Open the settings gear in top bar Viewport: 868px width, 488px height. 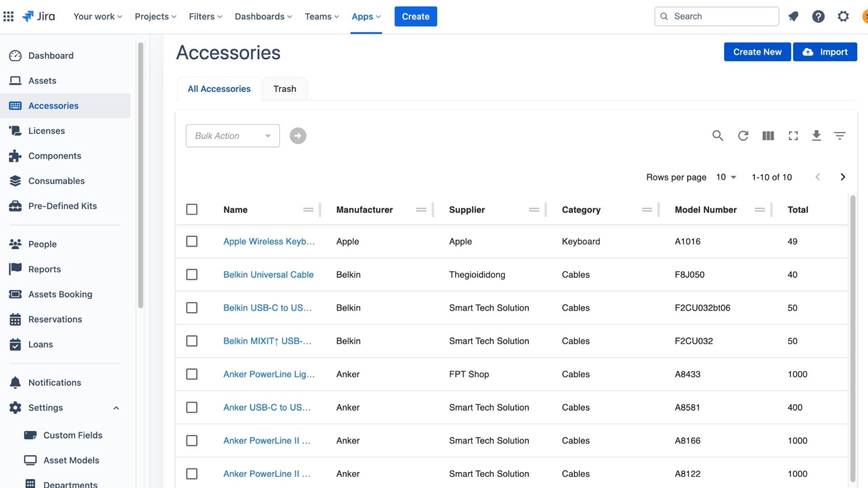point(843,16)
